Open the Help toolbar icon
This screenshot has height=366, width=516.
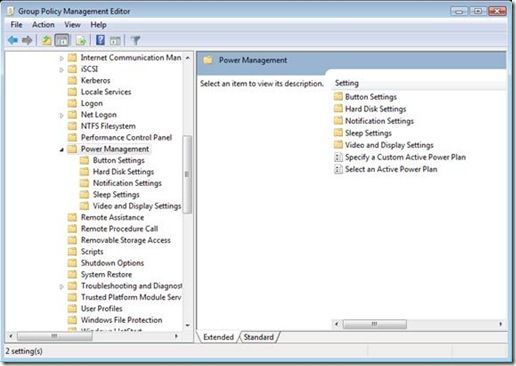pos(100,40)
